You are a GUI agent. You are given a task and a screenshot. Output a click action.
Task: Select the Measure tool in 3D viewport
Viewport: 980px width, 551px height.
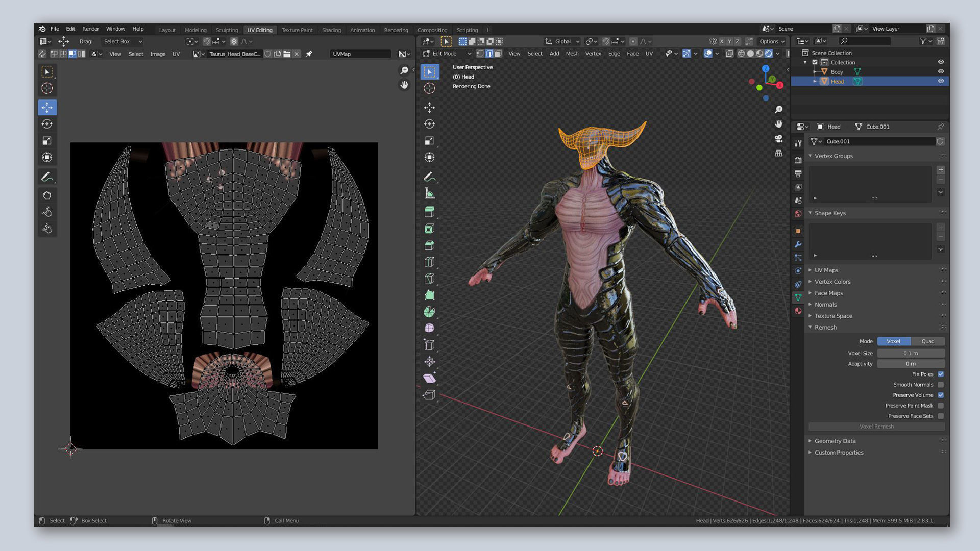pos(429,193)
